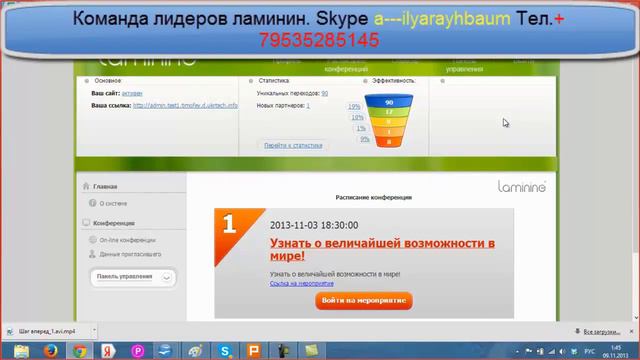
Task: Click the action center flag tray icon
Action: point(529,351)
